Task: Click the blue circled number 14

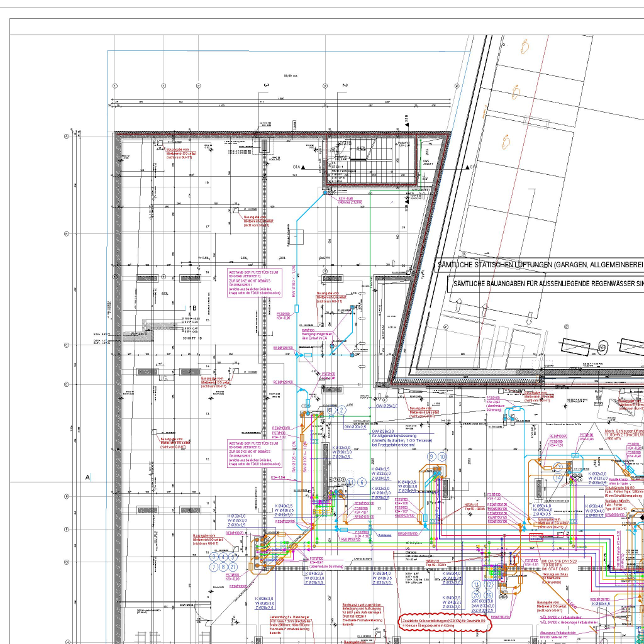Action: pos(558,477)
